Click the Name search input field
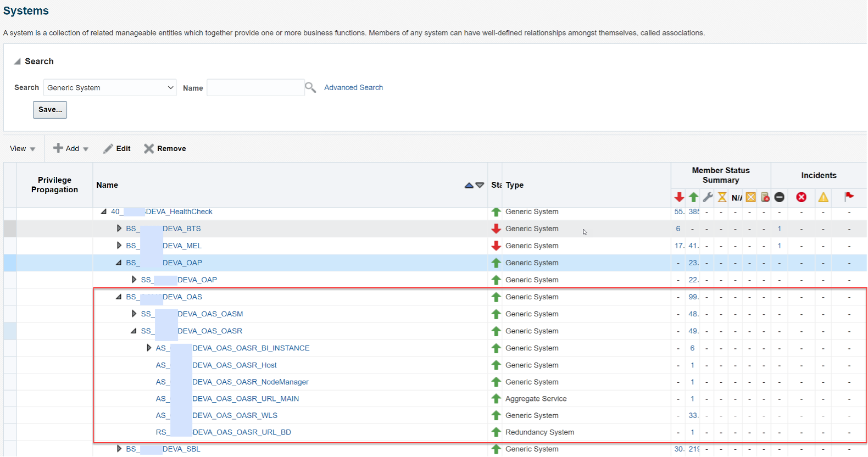 click(255, 88)
